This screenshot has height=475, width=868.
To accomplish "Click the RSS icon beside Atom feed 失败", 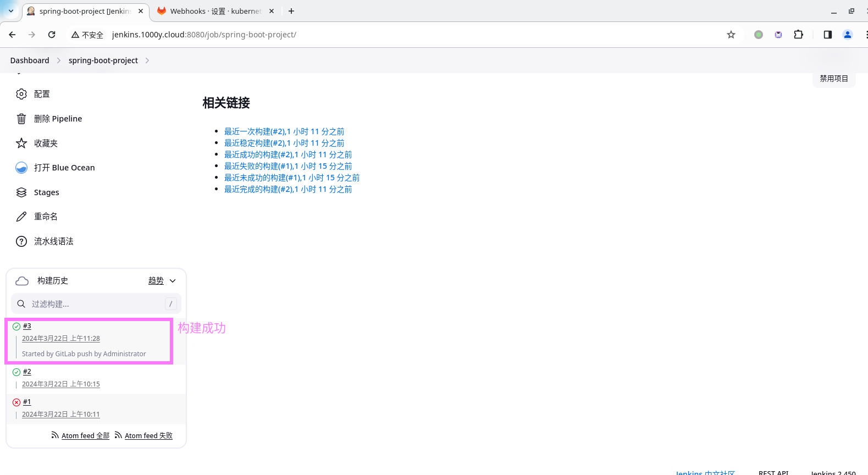I will pos(118,435).
